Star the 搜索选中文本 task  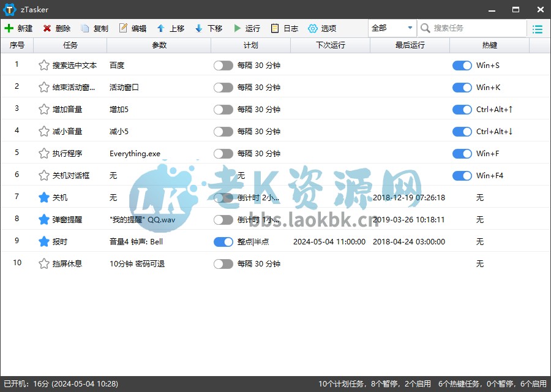[x=43, y=66]
